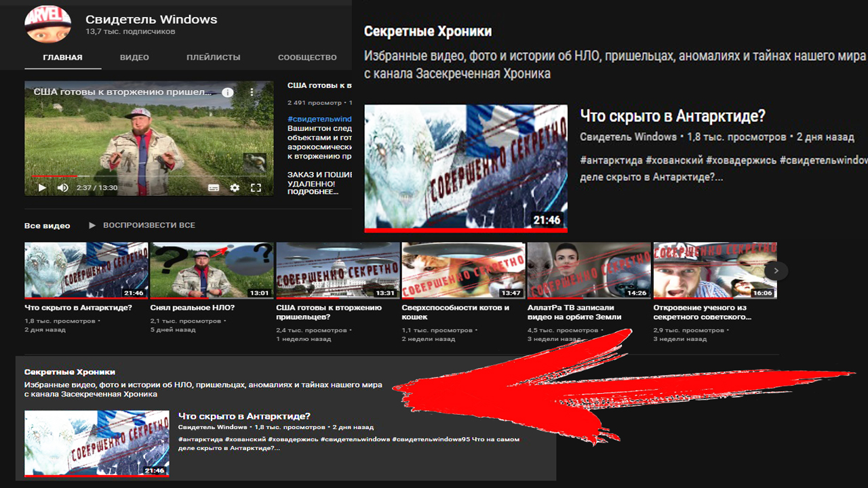Open carousel thumbnail with duration 14:26
Screen dimensions: 868x488
(x=589, y=270)
